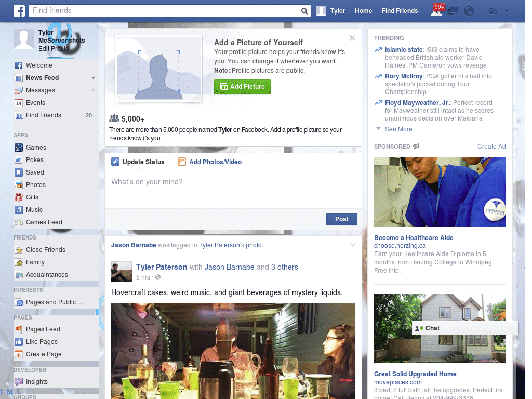Click the 5 hrs timestamp

143,277
